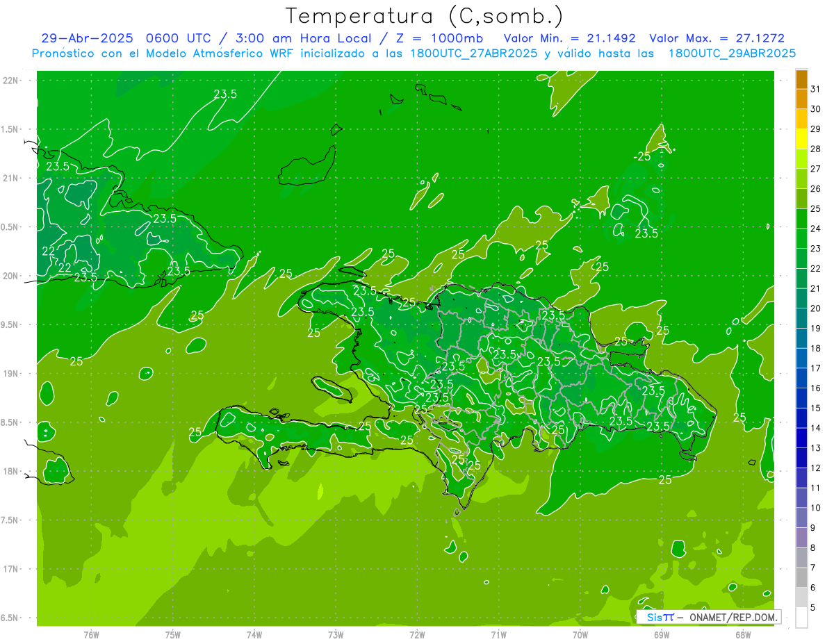Click the legend value '17'
834x644 pixels.
[815, 368]
